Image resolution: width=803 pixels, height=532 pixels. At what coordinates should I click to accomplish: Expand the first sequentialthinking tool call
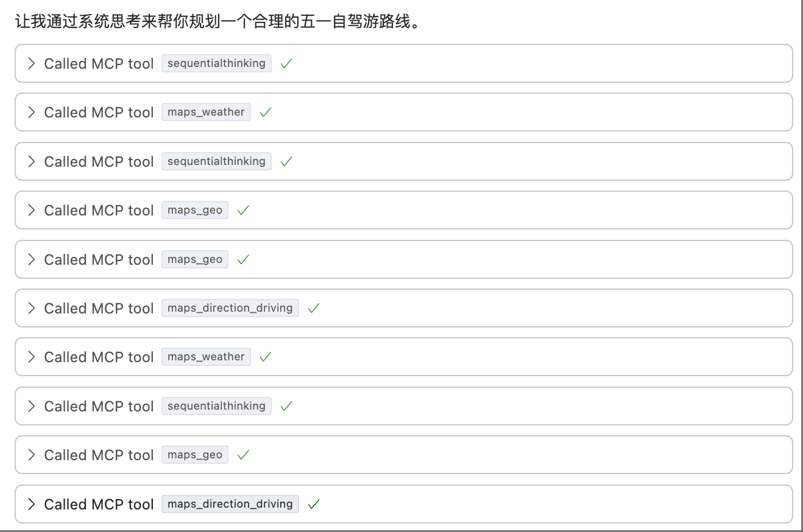coord(31,63)
